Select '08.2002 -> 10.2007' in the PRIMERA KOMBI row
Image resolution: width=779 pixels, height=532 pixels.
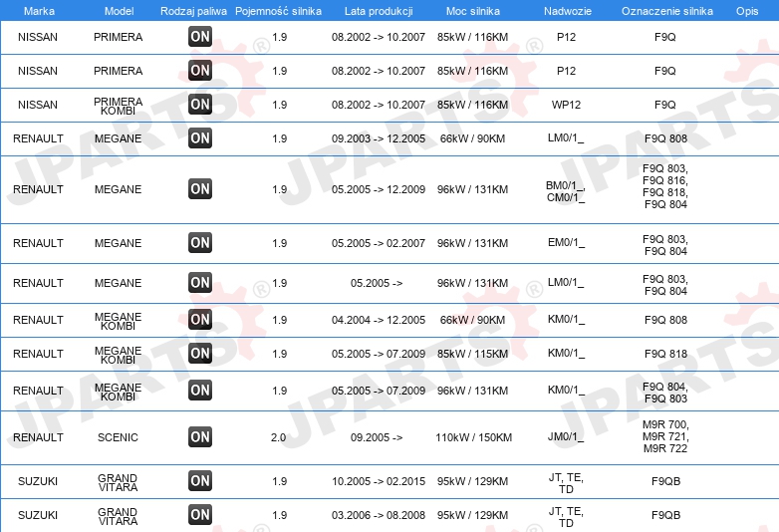coord(379,105)
